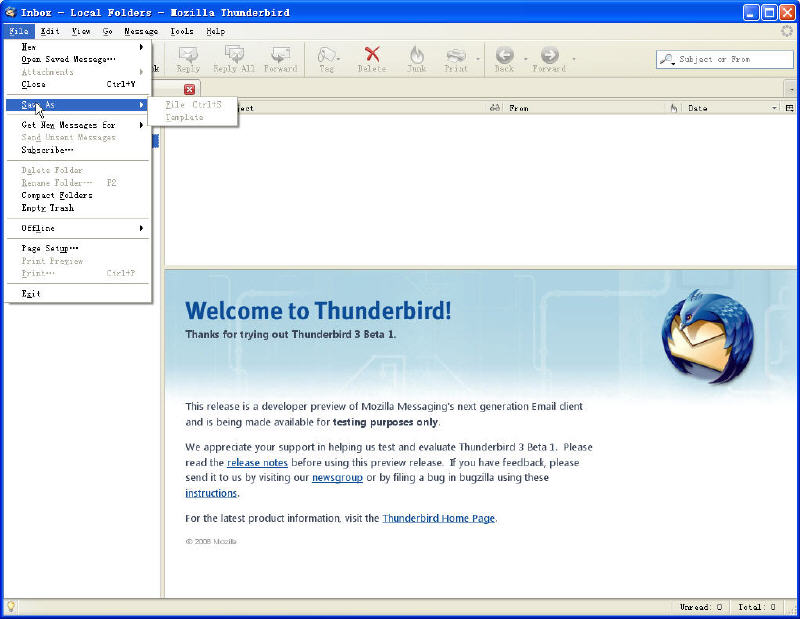
Task: Click the search magnifier icon
Action: (667, 59)
